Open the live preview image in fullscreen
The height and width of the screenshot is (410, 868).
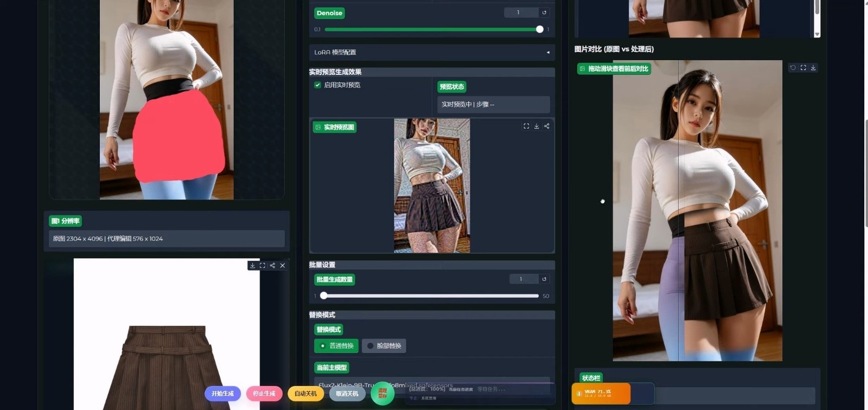(526, 126)
